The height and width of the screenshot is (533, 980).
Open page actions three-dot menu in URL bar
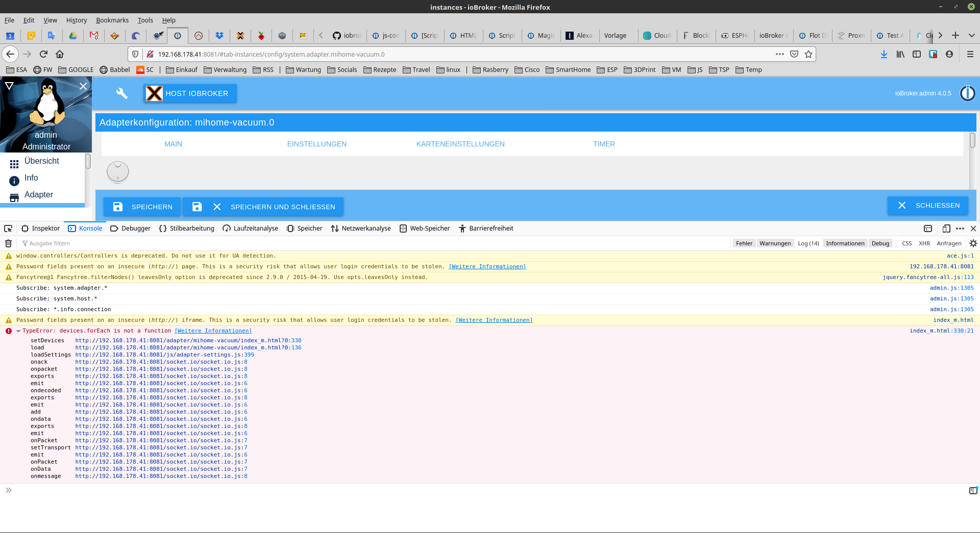[x=780, y=54]
